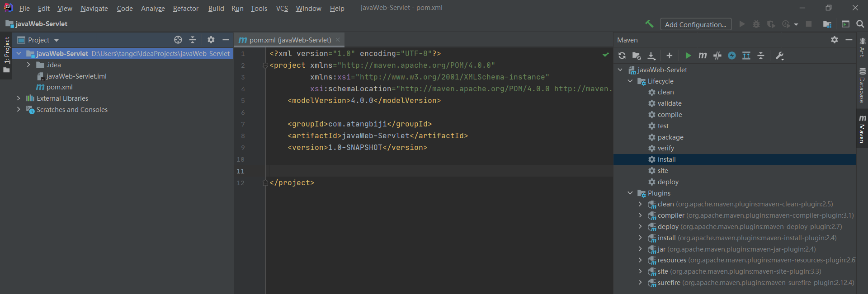Select the package lifecycle goal
Image resolution: width=868 pixels, height=294 pixels.
coord(670,137)
